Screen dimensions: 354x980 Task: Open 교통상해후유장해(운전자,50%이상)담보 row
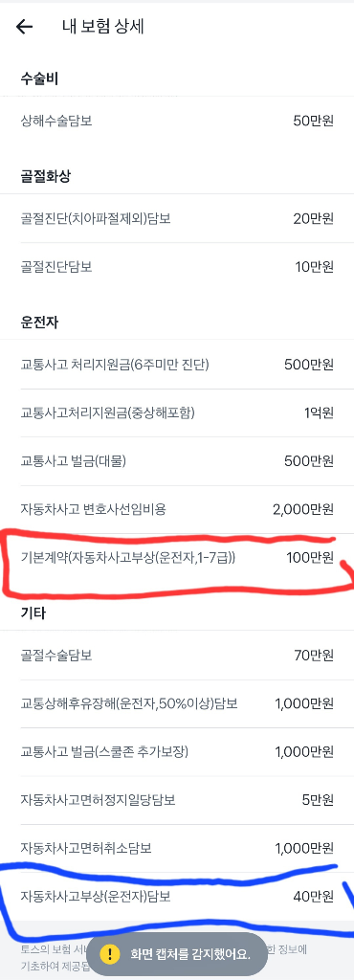(x=177, y=703)
